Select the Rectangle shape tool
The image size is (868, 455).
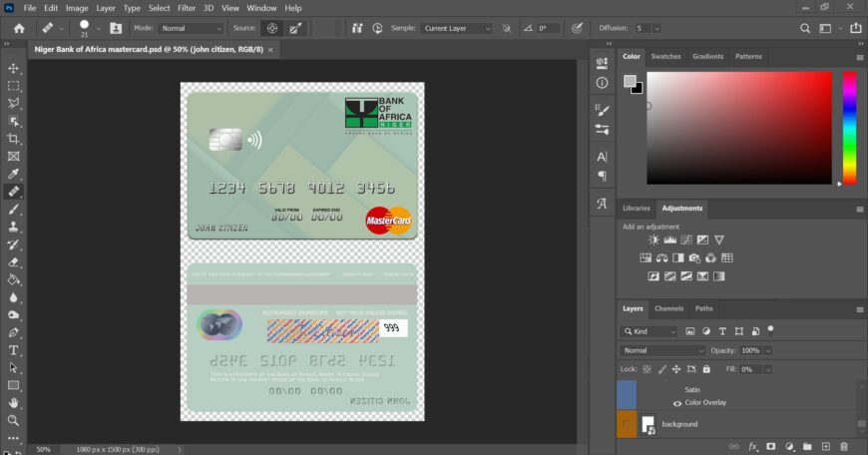(13, 385)
